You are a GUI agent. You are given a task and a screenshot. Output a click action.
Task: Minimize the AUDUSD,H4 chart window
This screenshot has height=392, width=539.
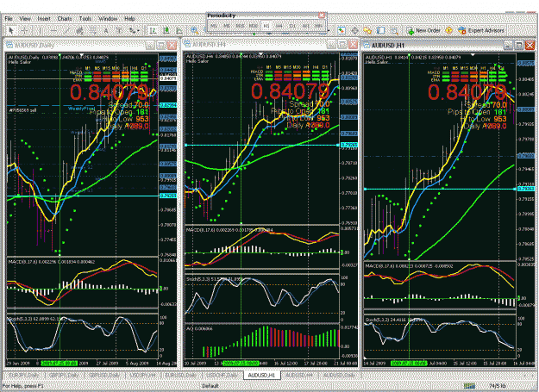(x=331, y=44)
